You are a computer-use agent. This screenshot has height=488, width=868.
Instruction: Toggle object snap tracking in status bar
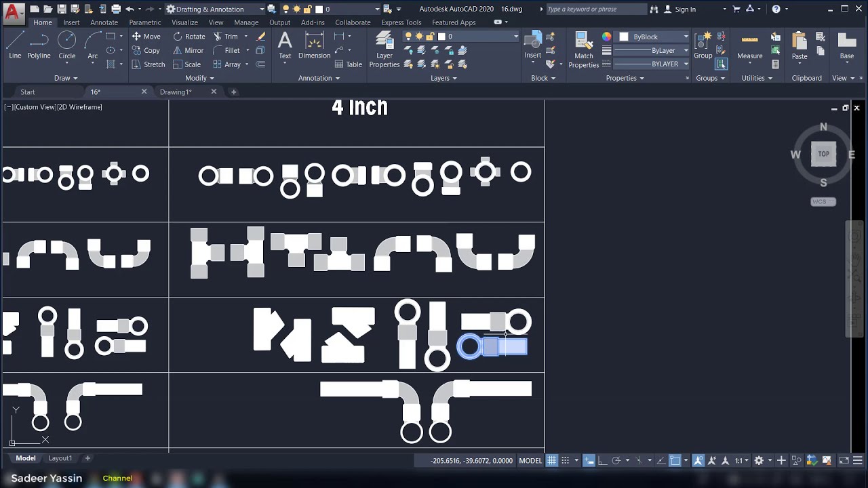pyautogui.click(x=660, y=460)
